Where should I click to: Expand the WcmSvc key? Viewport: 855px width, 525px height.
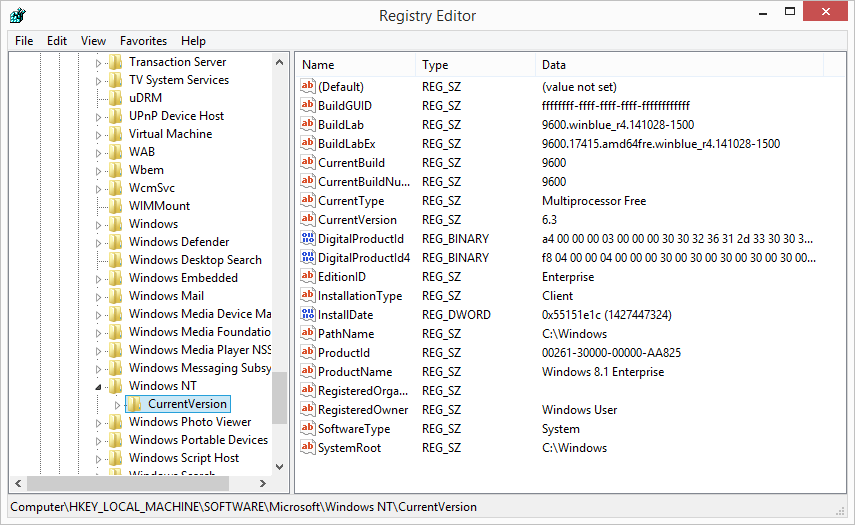click(98, 189)
